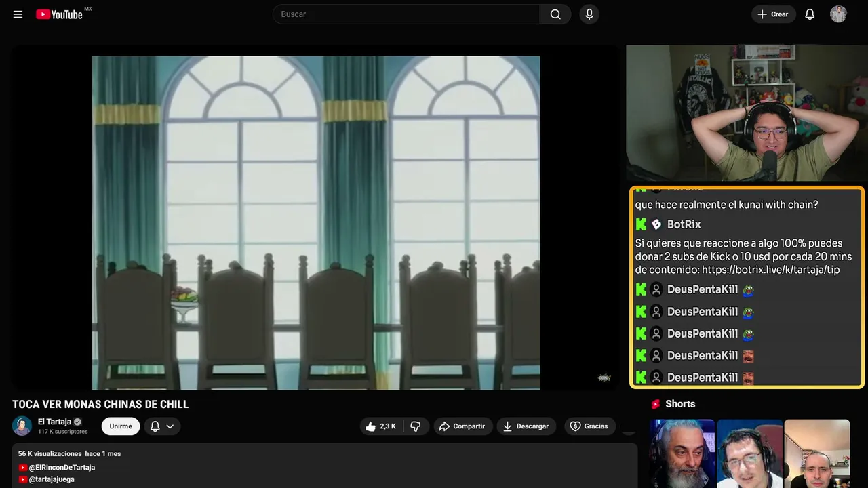Open the account avatar menu
The width and height of the screenshot is (868, 488).
[838, 14]
